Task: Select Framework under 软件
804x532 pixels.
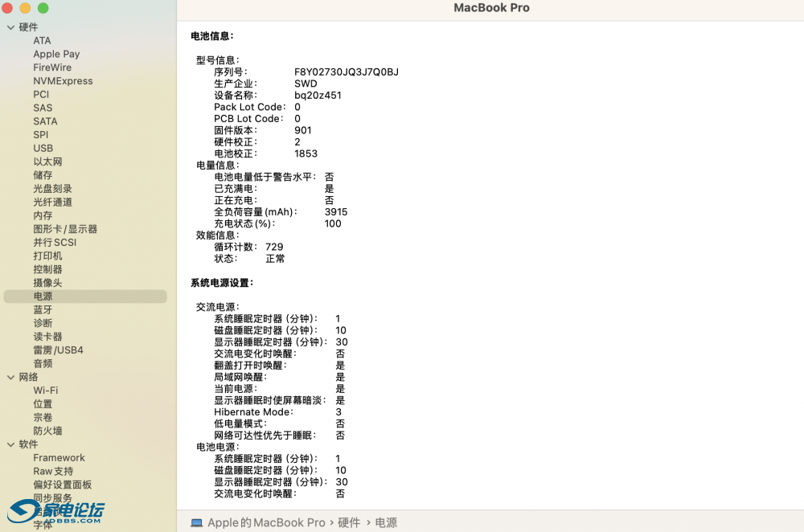Action: (59, 458)
